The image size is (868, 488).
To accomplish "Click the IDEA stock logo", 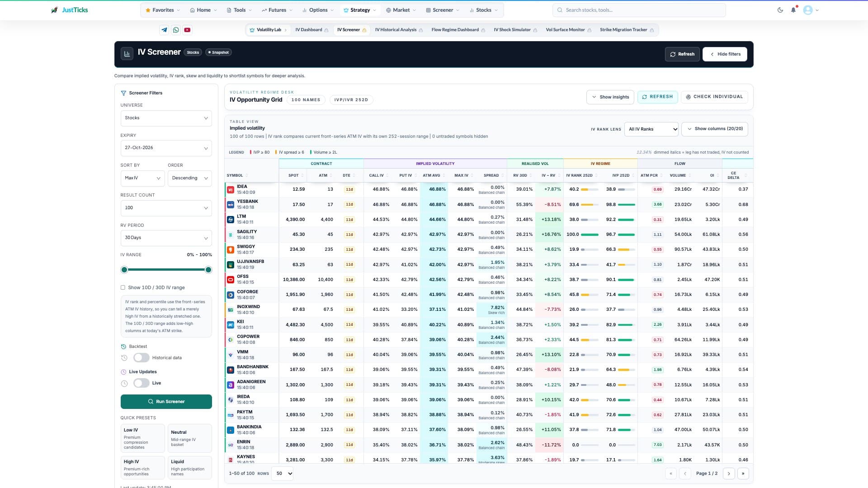I will (231, 189).
